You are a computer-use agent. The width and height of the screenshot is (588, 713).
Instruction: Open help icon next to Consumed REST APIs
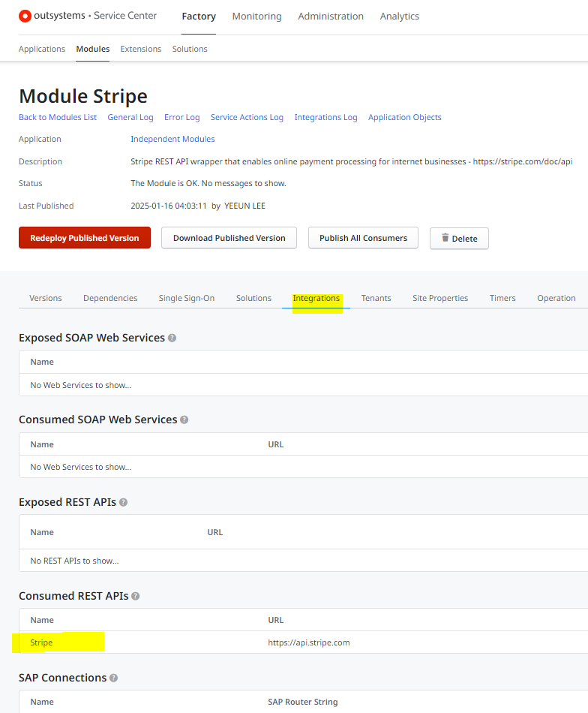(136, 596)
